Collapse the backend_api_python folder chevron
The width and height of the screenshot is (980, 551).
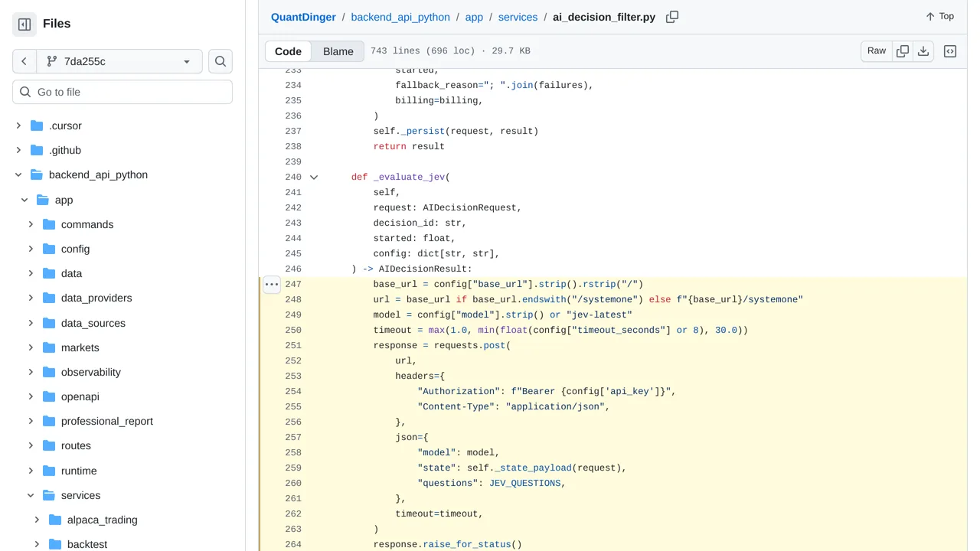[18, 174]
